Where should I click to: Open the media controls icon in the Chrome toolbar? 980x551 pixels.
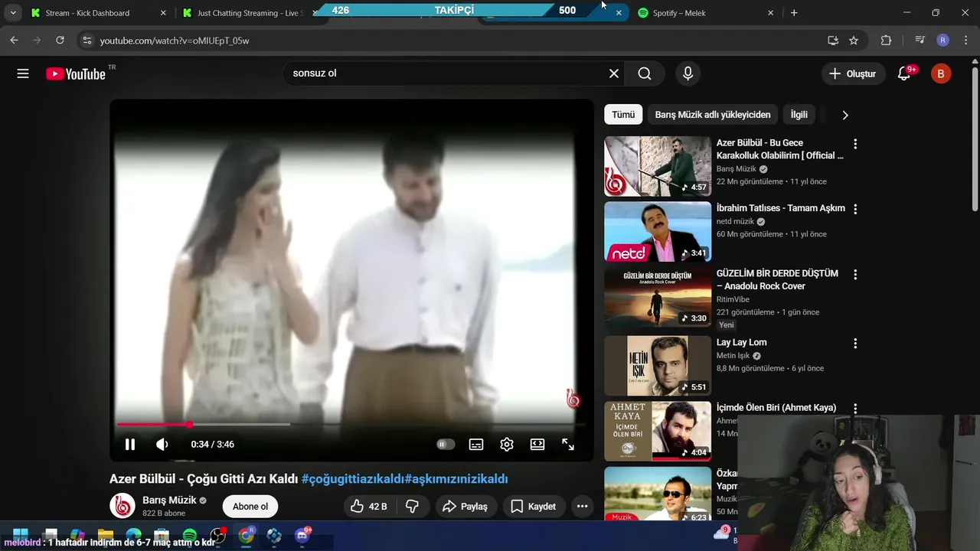click(x=920, y=41)
